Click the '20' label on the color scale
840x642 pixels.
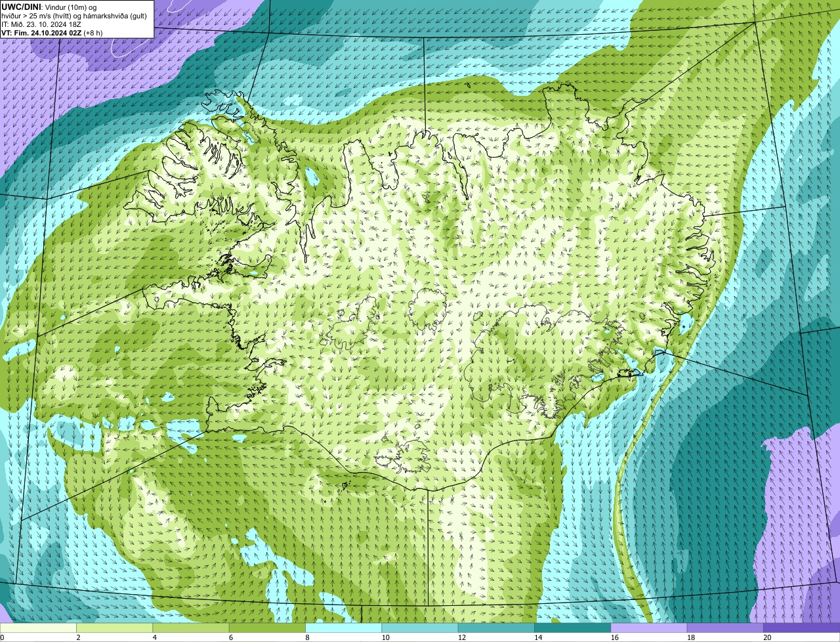[x=767, y=637]
